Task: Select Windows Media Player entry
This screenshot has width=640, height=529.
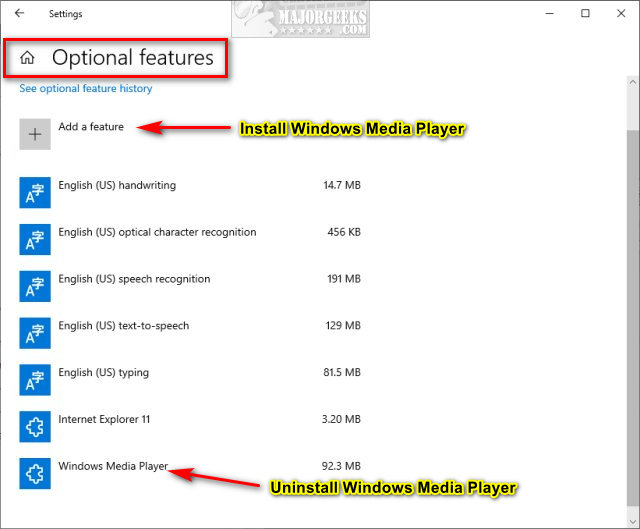Action: point(113,466)
